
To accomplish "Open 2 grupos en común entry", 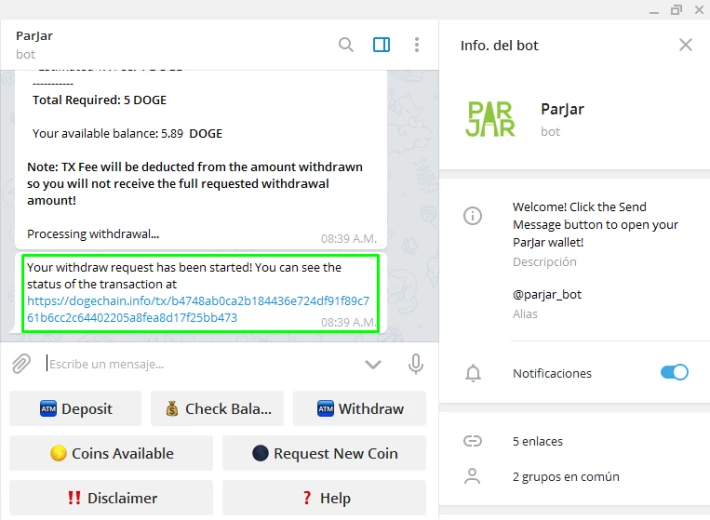I will pyautogui.click(x=566, y=477).
